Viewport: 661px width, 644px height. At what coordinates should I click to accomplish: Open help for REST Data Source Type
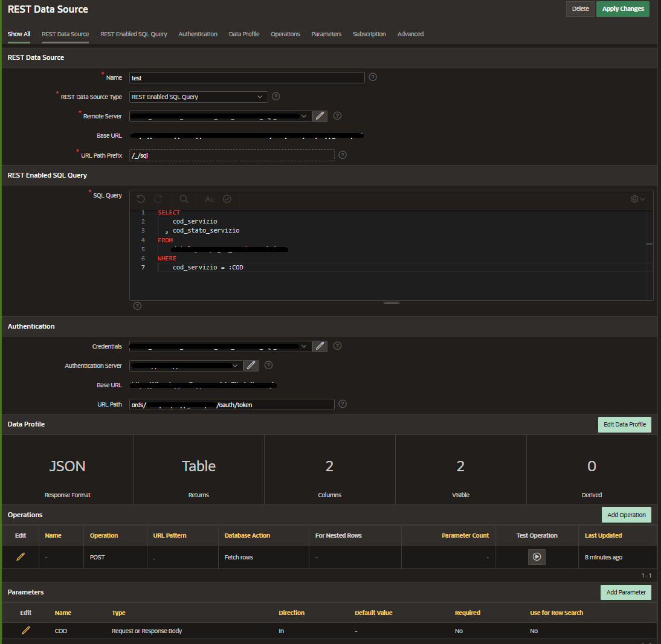click(276, 97)
